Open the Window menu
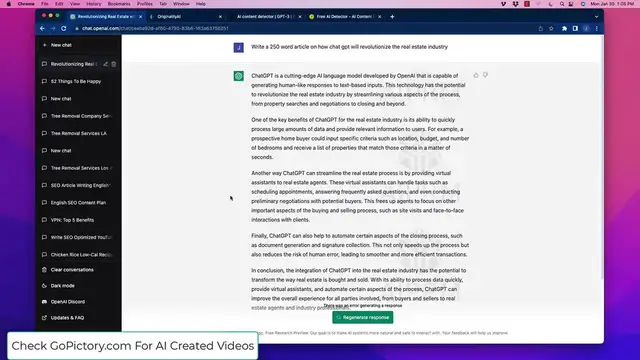640x360 pixels. (x=181, y=4)
